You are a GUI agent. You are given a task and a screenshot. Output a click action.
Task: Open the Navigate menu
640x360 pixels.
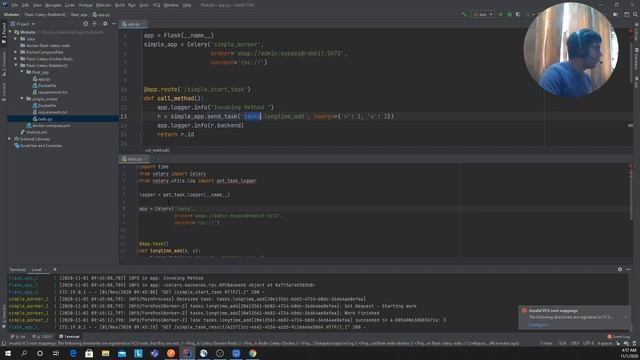53,5
